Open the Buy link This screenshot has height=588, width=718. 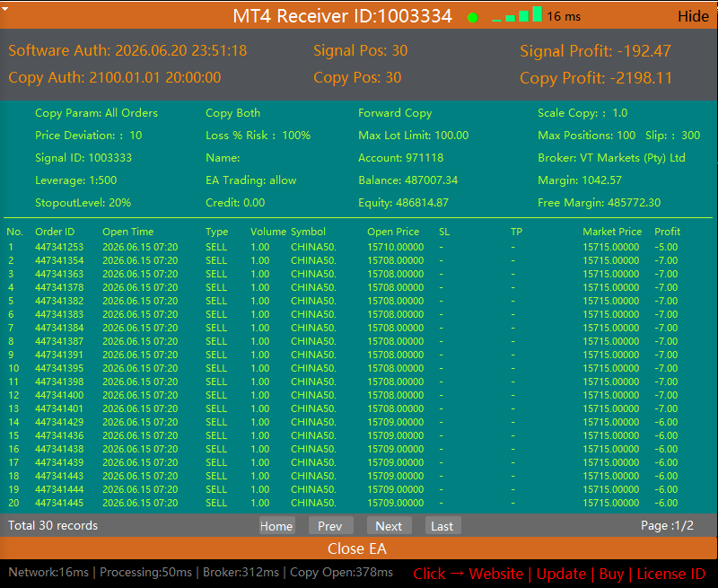611,574
